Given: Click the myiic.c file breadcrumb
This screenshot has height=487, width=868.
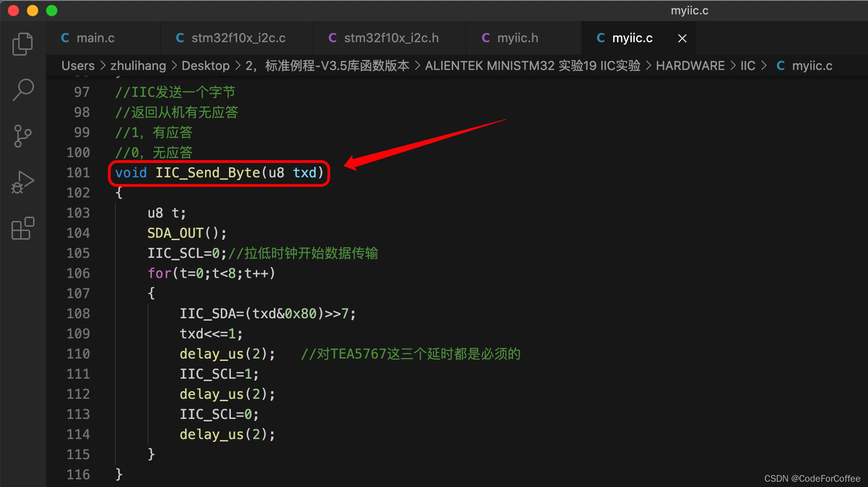Looking at the screenshot, I should [x=811, y=66].
